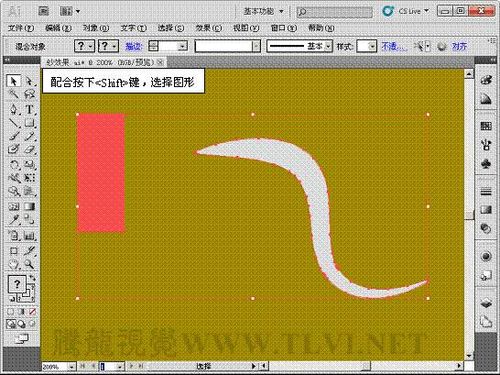Open the Symbols panel club icon
500x375 pixels.
tap(486, 164)
